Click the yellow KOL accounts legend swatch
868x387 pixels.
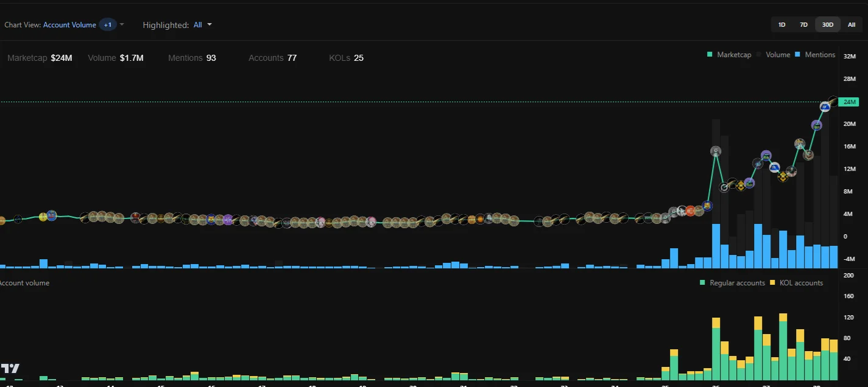(773, 283)
